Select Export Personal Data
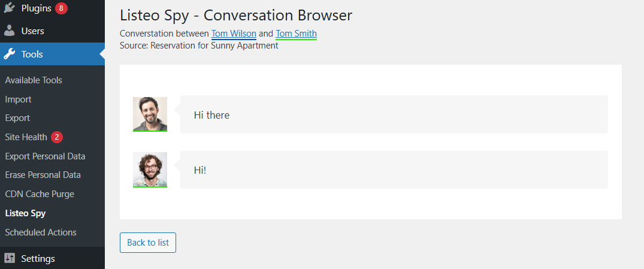This screenshot has width=644, height=269. click(45, 156)
